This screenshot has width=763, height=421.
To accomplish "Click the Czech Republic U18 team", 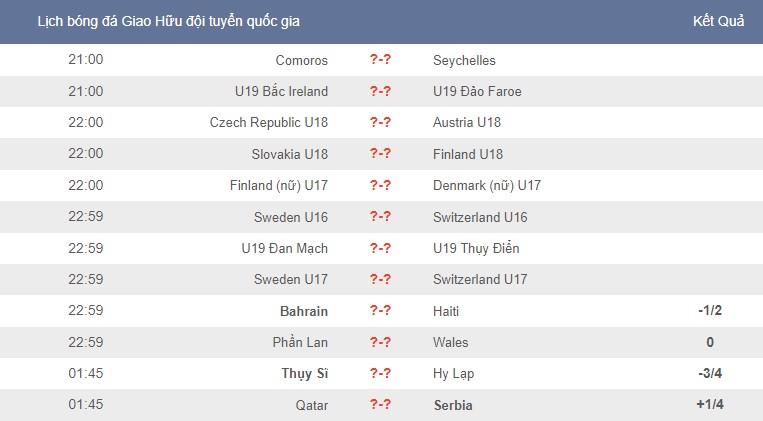I will pos(269,123).
